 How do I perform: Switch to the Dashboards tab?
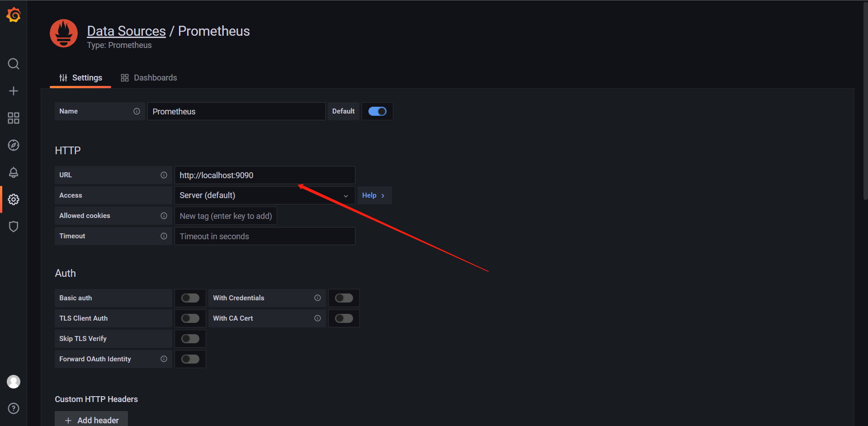pyautogui.click(x=149, y=78)
